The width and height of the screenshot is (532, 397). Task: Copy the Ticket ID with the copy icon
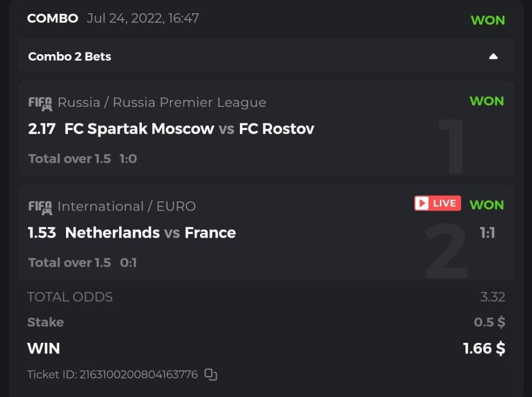pos(211,375)
